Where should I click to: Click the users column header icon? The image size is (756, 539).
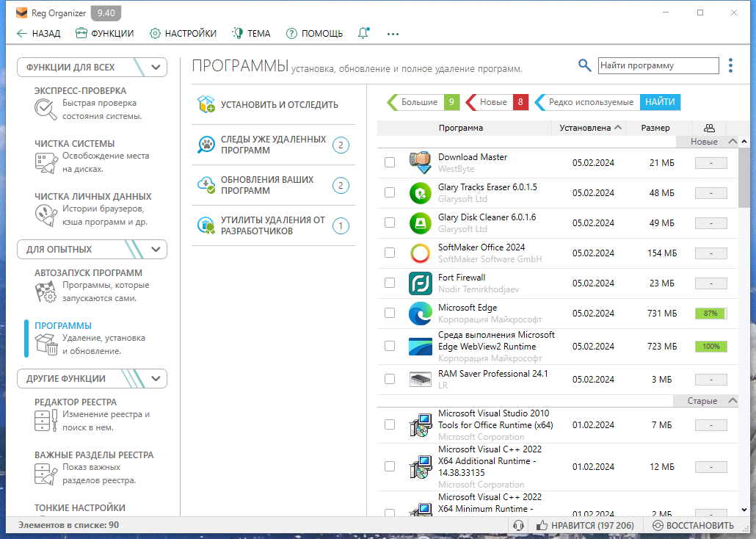click(709, 128)
